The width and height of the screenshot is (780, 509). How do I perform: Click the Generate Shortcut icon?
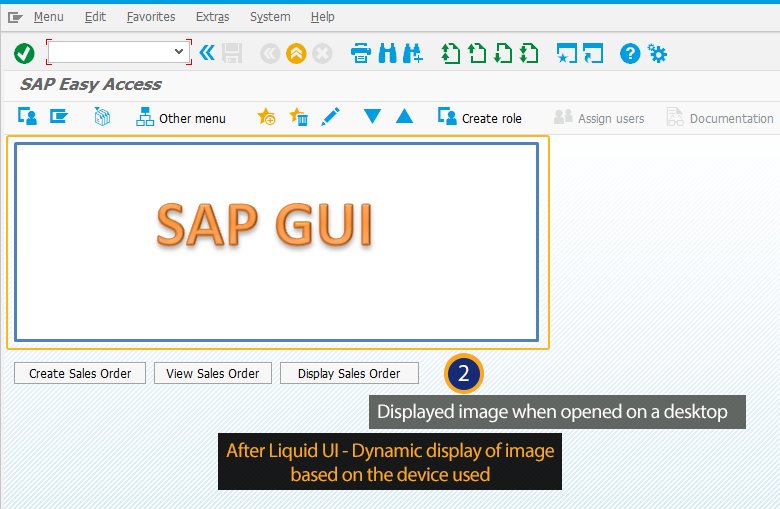tap(593, 53)
